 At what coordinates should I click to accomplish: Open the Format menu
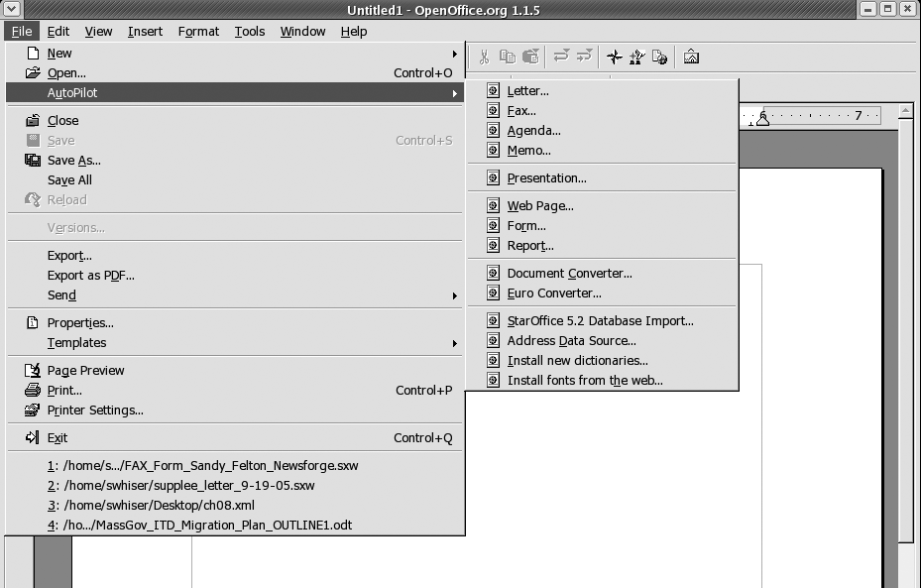(198, 32)
